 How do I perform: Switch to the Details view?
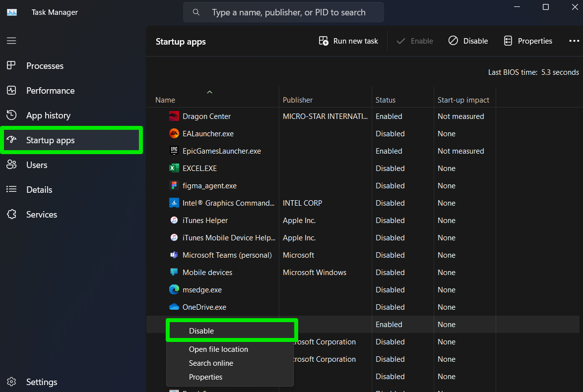tap(39, 190)
